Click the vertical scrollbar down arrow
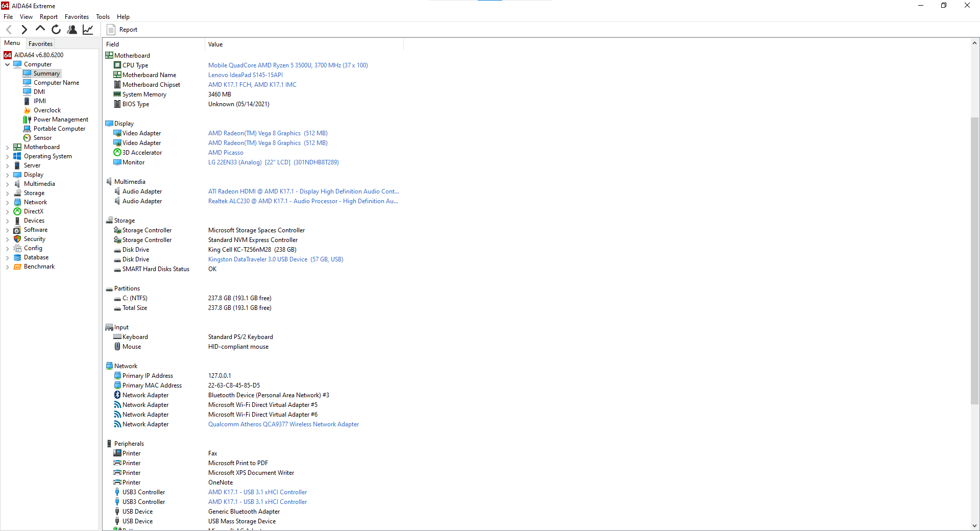The height and width of the screenshot is (531, 980). (x=974, y=525)
